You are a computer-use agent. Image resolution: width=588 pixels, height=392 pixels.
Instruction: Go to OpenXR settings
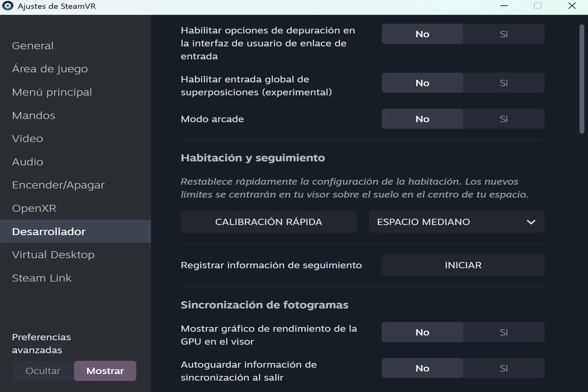[75, 208]
